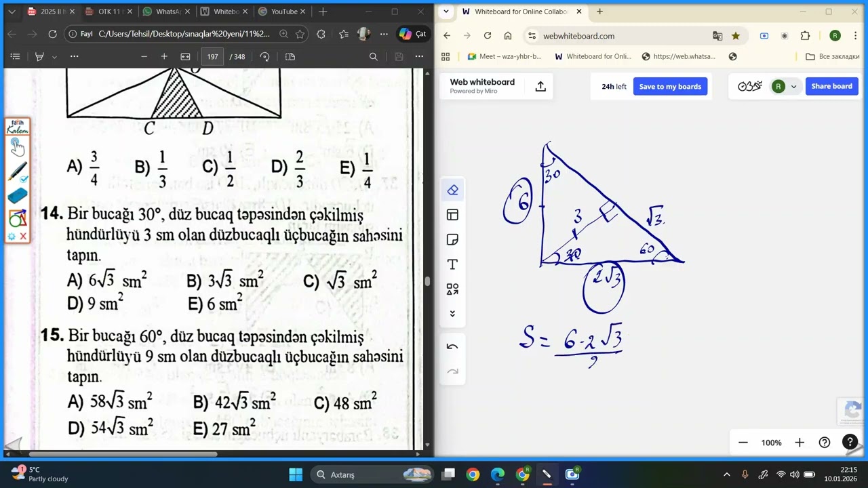868x488 pixels.
Task: Toggle Chrome bookmark star for this page
Action: pyautogui.click(x=736, y=36)
